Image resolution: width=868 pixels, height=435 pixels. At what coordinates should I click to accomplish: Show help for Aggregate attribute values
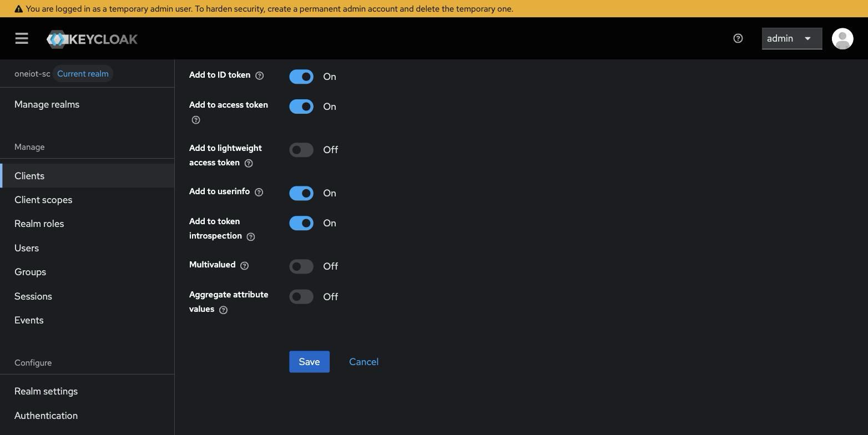(x=223, y=310)
